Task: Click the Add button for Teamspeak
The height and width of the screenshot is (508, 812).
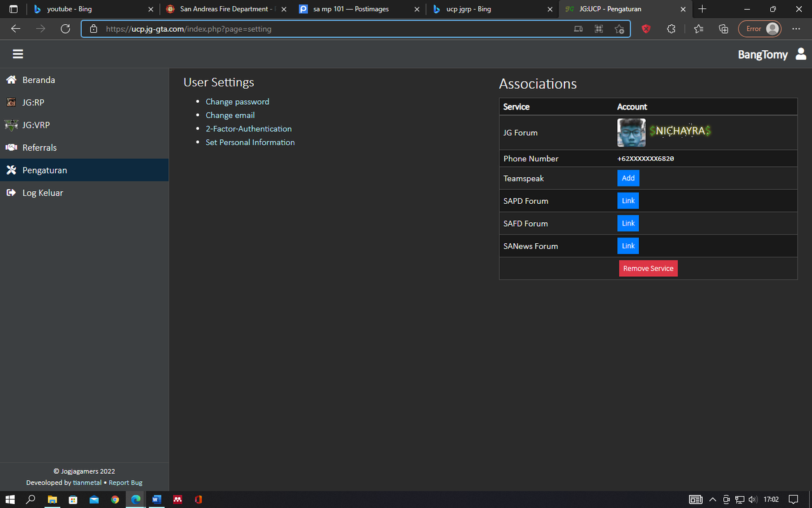Action: click(x=628, y=178)
